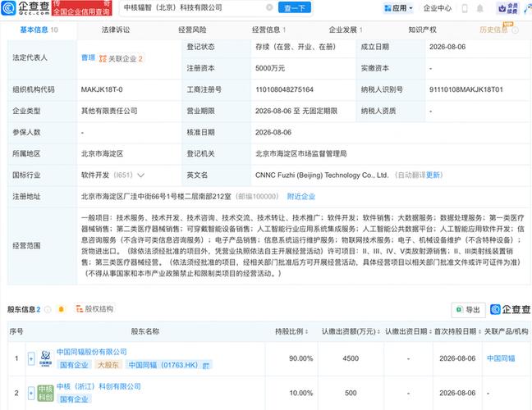Switch to the 历史信息 tab

[493, 30]
